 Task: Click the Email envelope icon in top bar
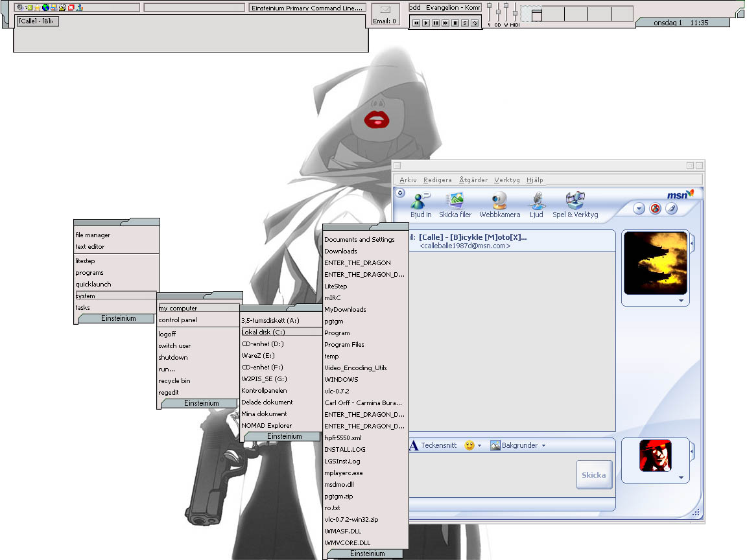[x=385, y=10]
